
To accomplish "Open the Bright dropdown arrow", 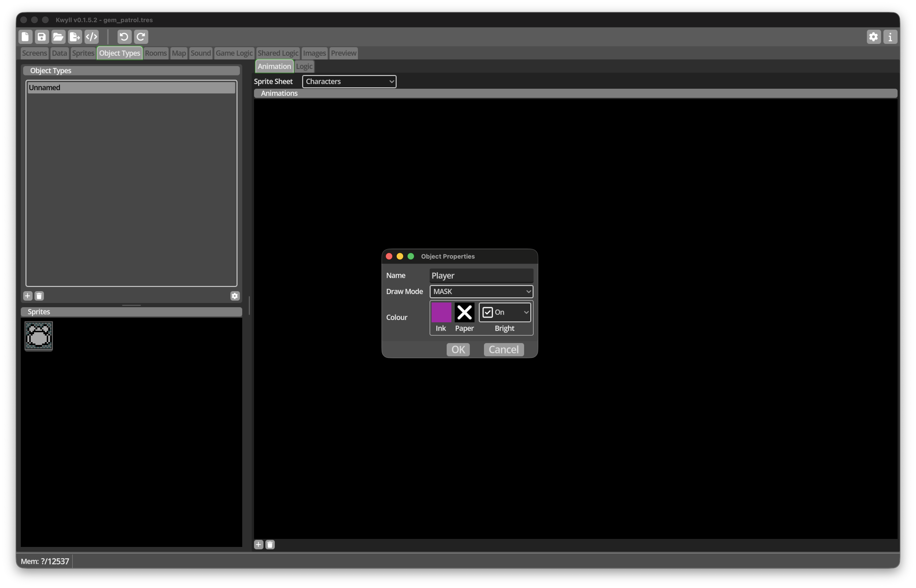I will click(526, 312).
